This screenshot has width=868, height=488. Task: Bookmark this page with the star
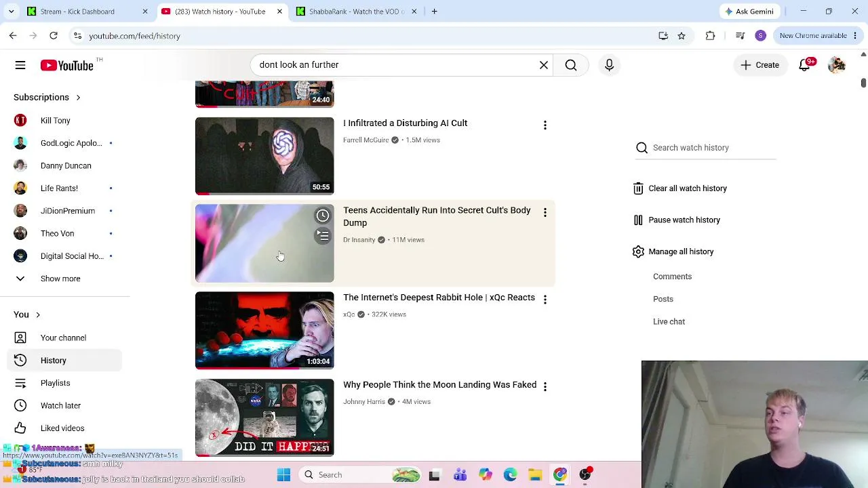(x=682, y=36)
